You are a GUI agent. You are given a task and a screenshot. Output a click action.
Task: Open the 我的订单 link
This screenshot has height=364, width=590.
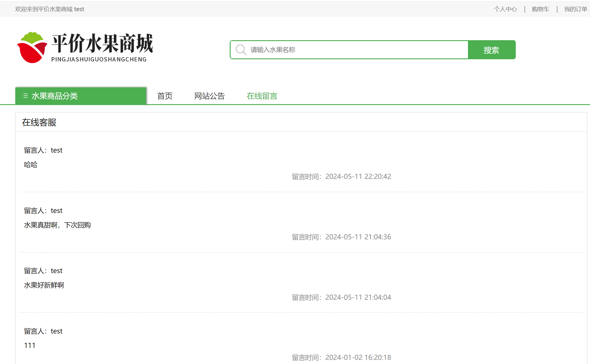coord(576,9)
